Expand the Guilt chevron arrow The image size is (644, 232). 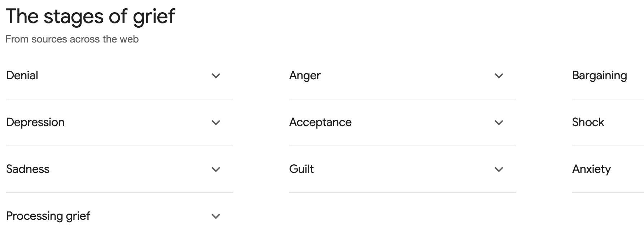(499, 169)
